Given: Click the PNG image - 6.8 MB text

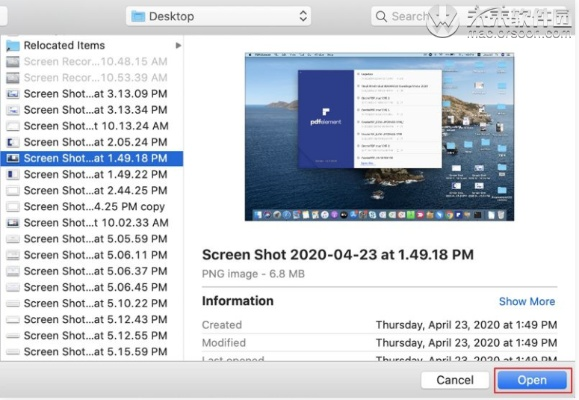Looking at the screenshot, I should click(253, 274).
